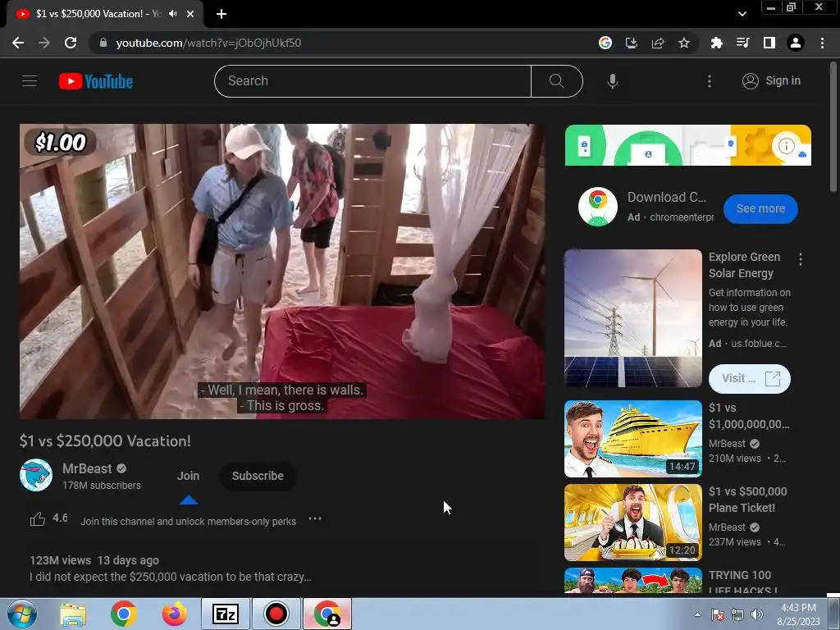
Task: Open Windows Start button
Action: [22, 614]
